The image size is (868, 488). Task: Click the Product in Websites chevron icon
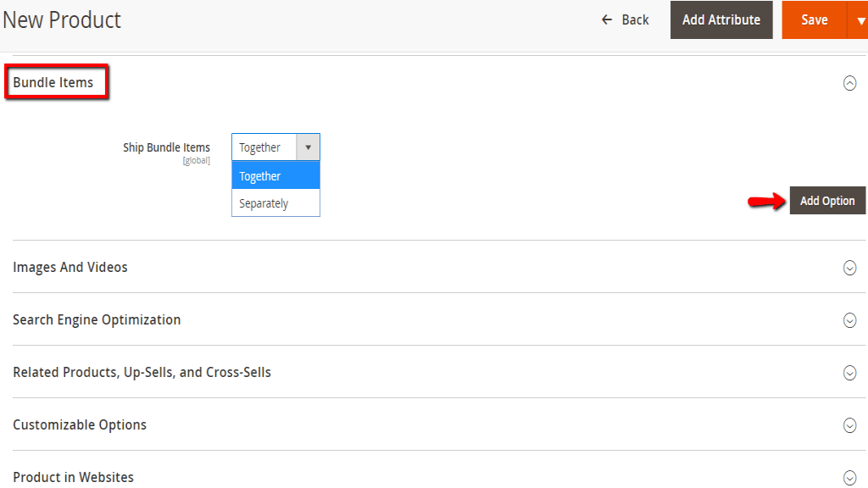849,477
